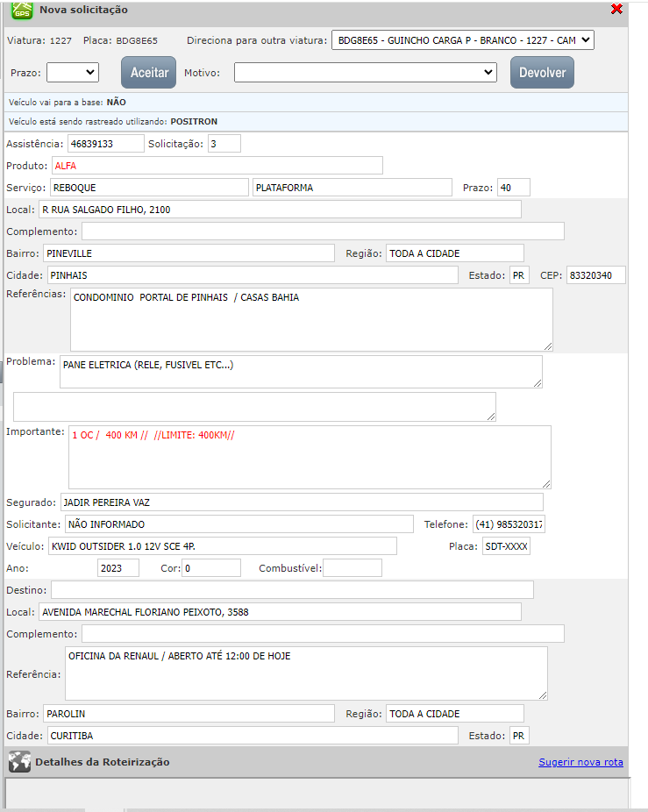Click the Referências text area with CONDOMINIO
Viewport: 648px width, 812px height.
[x=311, y=319]
